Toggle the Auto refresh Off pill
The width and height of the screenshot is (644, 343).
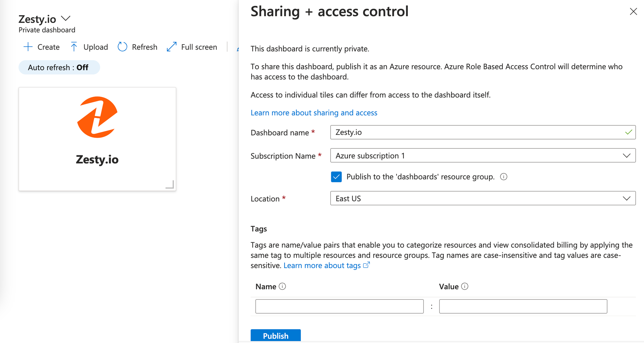(x=59, y=67)
